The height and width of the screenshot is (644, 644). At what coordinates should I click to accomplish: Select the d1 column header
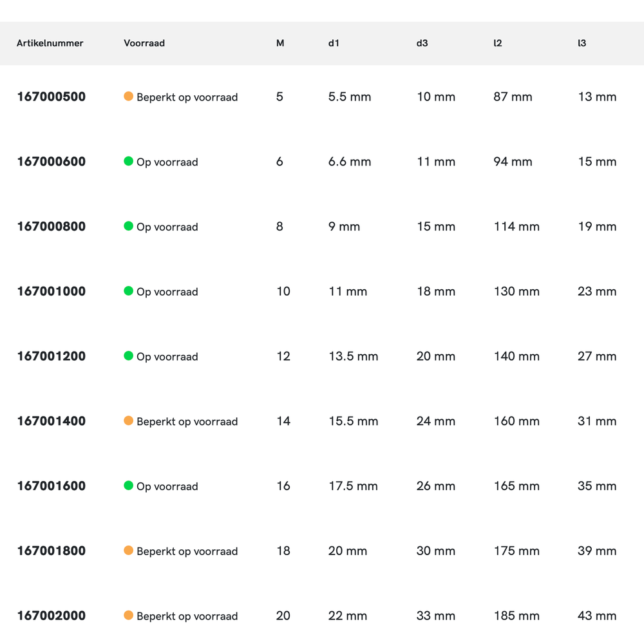[333, 43]
